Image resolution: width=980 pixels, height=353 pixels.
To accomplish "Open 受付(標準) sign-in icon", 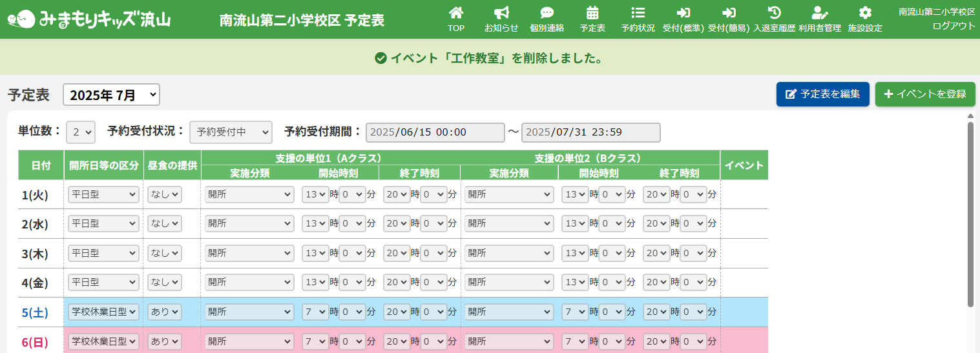I will point(683,14).
